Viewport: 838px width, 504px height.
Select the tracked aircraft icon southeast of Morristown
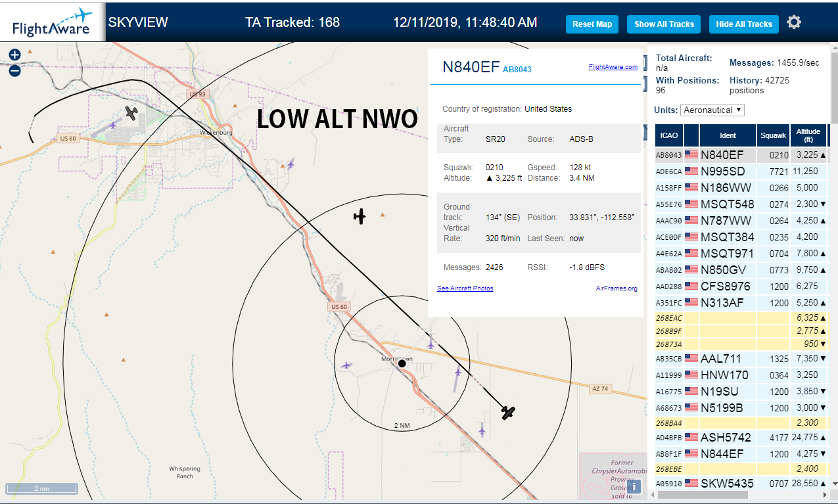(x=508, y=413)
